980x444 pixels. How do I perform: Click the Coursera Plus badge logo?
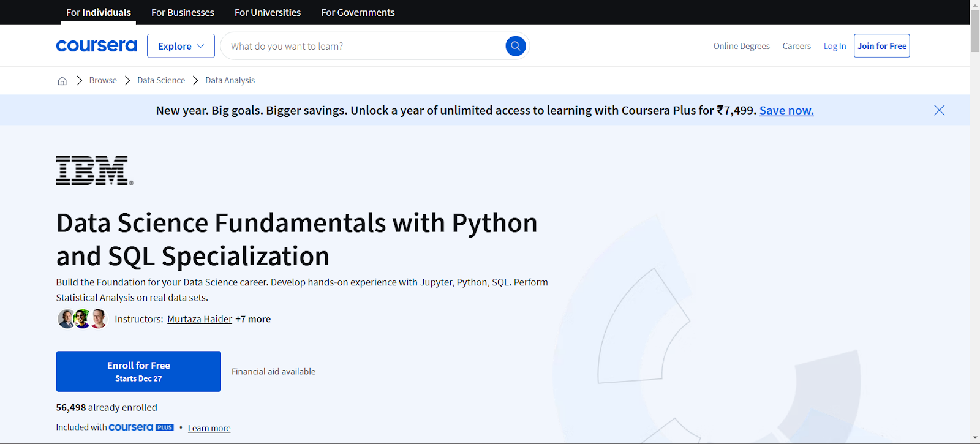pos(141,427)
